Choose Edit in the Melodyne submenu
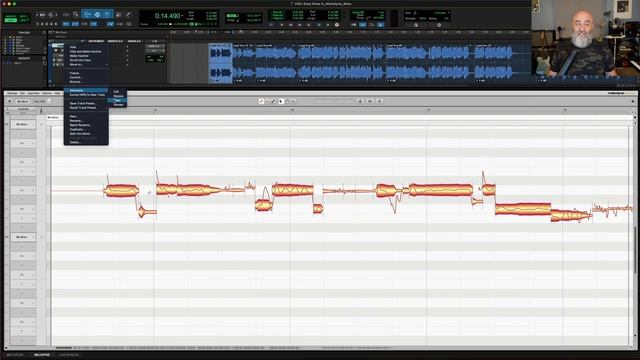Image resolution: width=640 pixels, height=360 pixels. pos(118,92)
